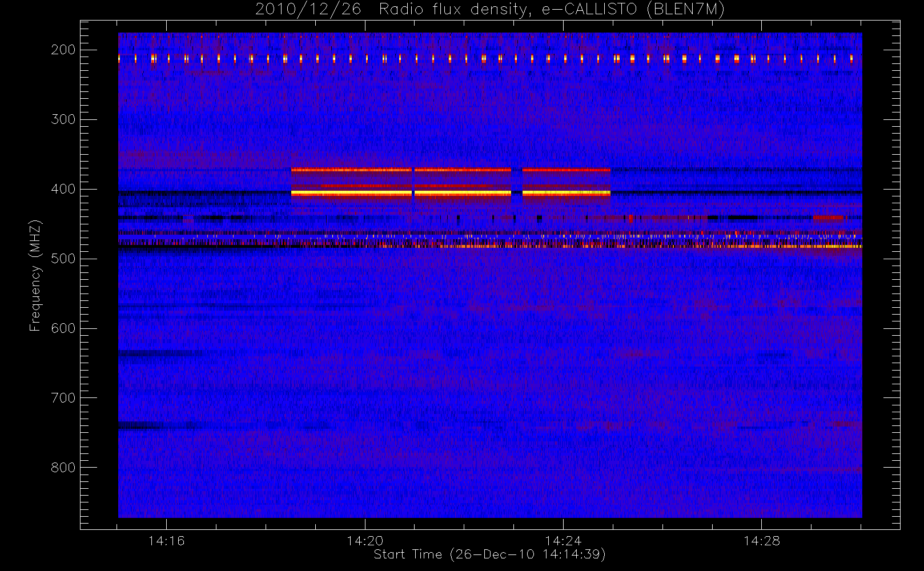Click the 600 frequency tick label

[63, 328]
